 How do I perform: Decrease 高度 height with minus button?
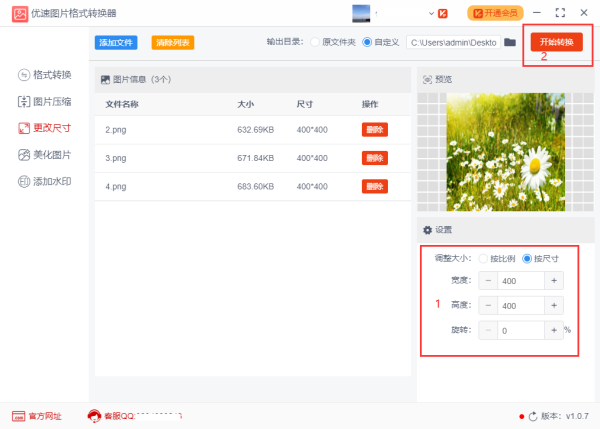[489, 306]
